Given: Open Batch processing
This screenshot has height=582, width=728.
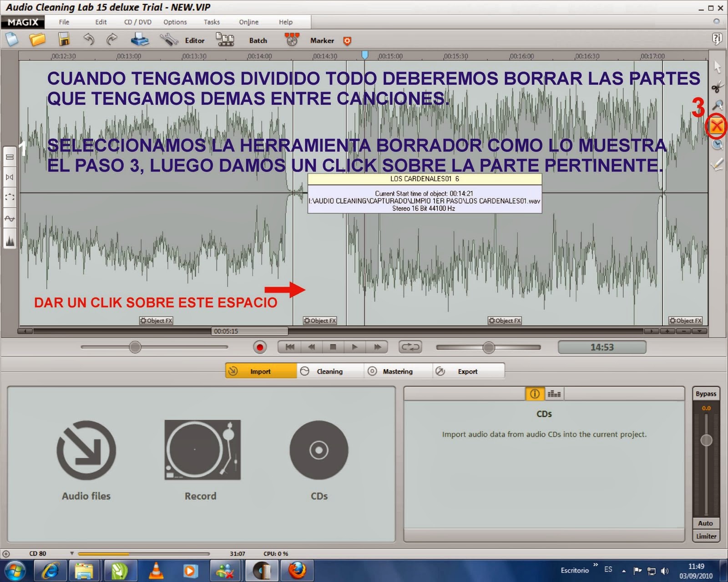Looking at the screenshot, I should pyautogui.click(x=258, y=40).
